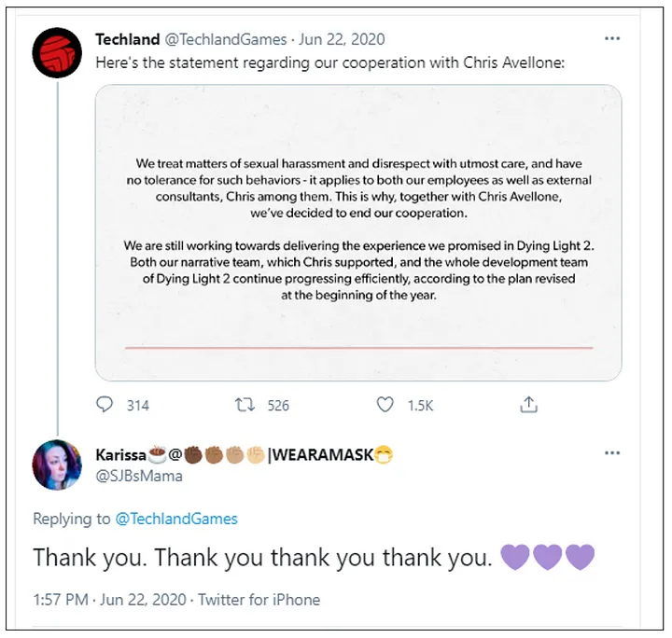
Task: Click the 1:57 PM reply timestamp
Action: [61, 600]
